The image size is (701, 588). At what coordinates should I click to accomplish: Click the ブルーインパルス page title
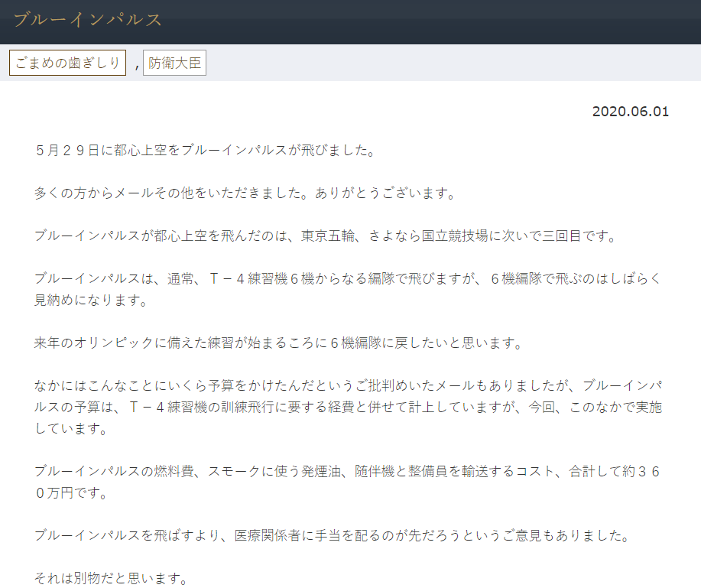point(88,20)
